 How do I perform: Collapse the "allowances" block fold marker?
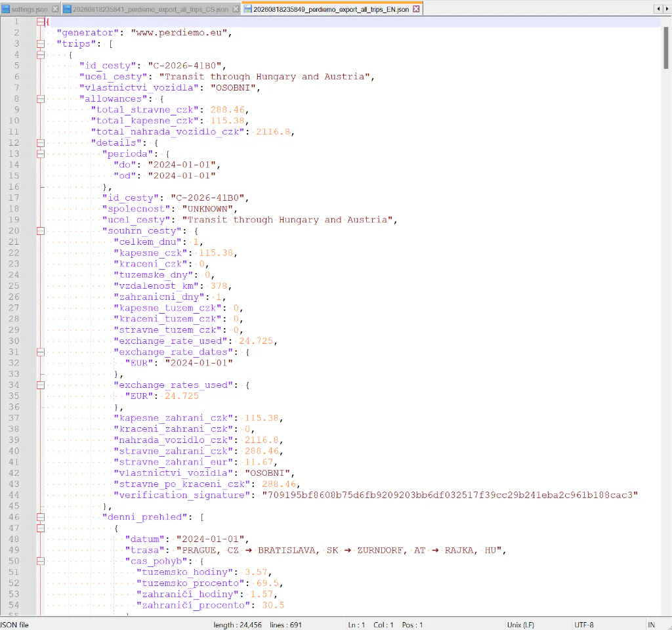tap(40, 99)
